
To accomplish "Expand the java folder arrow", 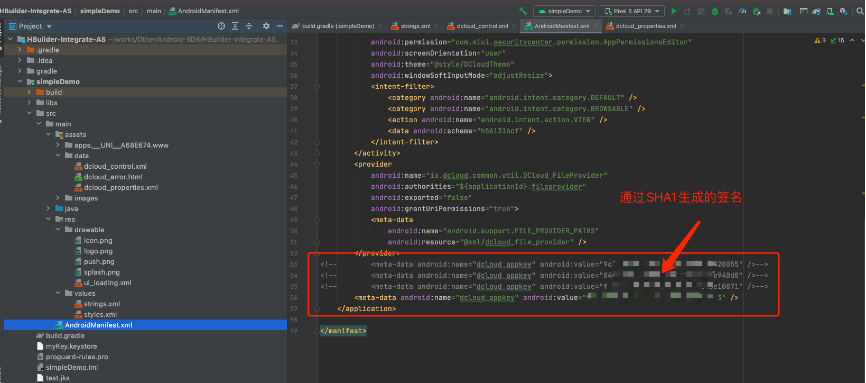I will click(48, 209).
